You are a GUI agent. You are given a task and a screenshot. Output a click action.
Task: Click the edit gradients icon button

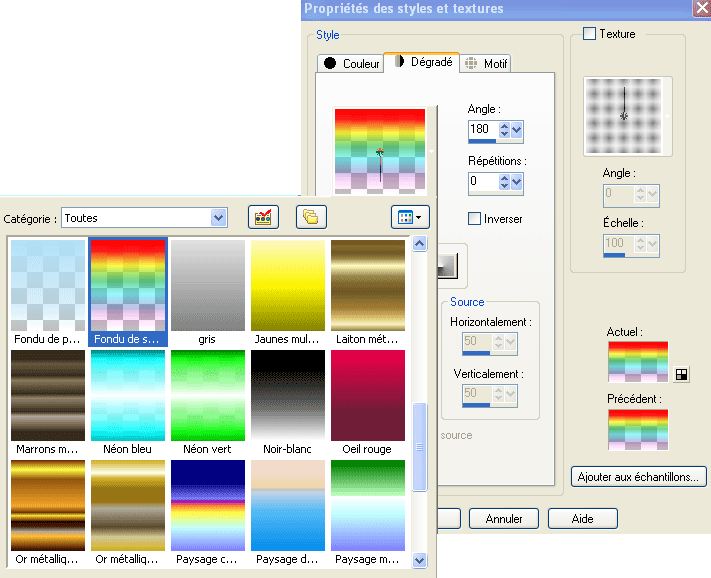263,216
